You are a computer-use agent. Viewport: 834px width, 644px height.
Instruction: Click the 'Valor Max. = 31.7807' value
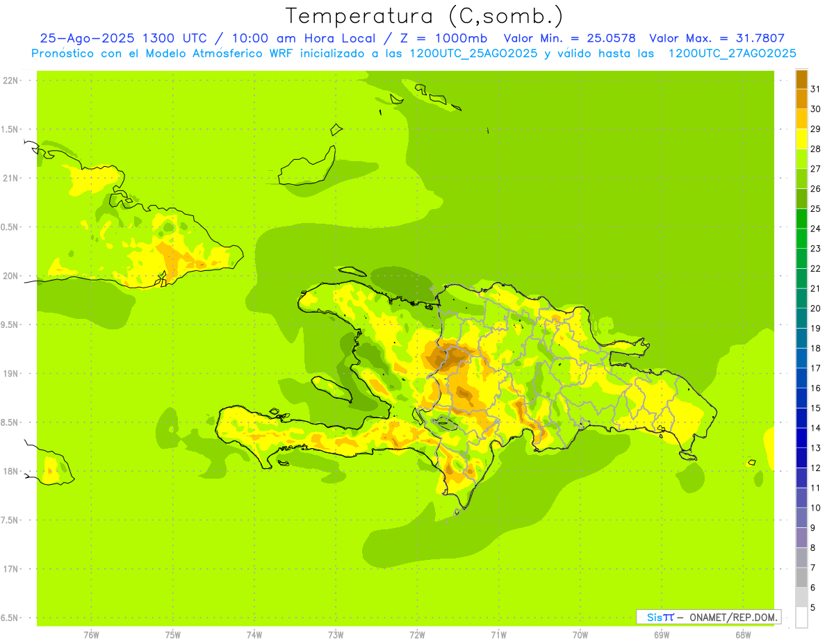click(717, 38)
